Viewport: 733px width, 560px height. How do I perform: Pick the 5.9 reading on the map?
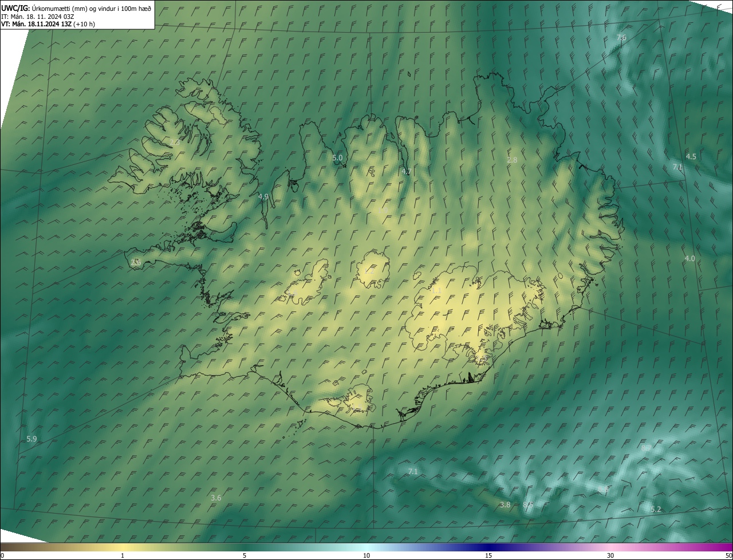31,439
